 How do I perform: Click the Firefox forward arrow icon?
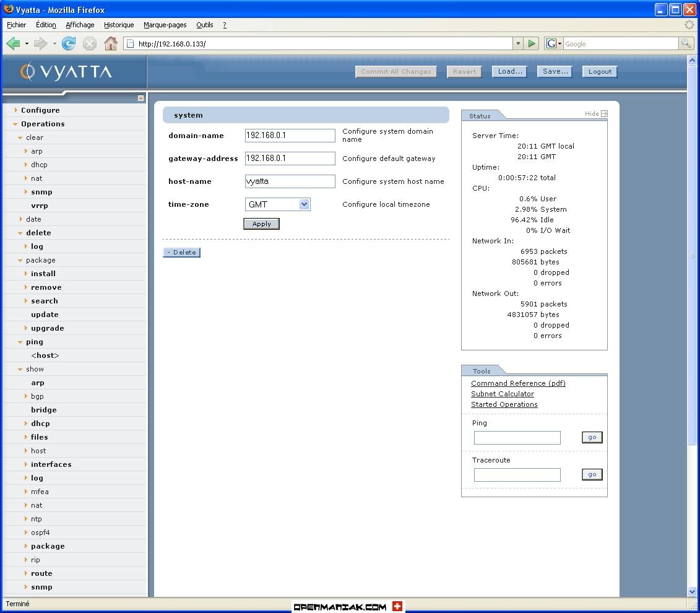40,43
